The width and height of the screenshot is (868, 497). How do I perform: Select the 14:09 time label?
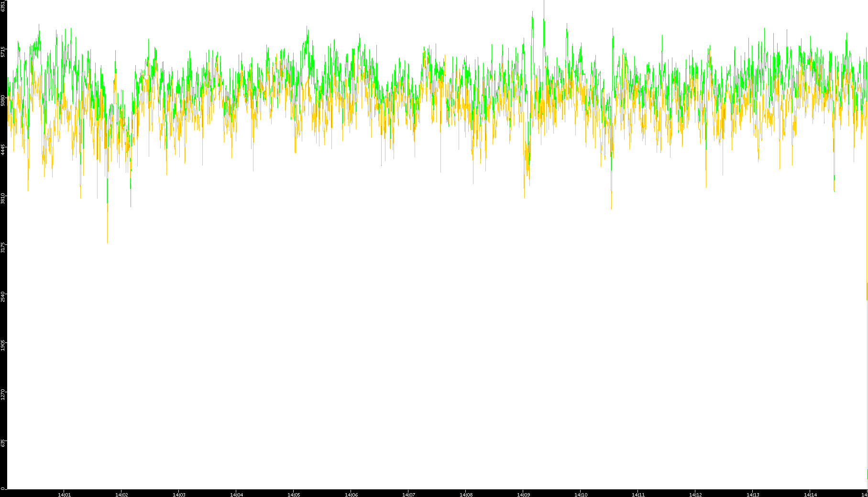pyautogui.click(x=523, y=495)
